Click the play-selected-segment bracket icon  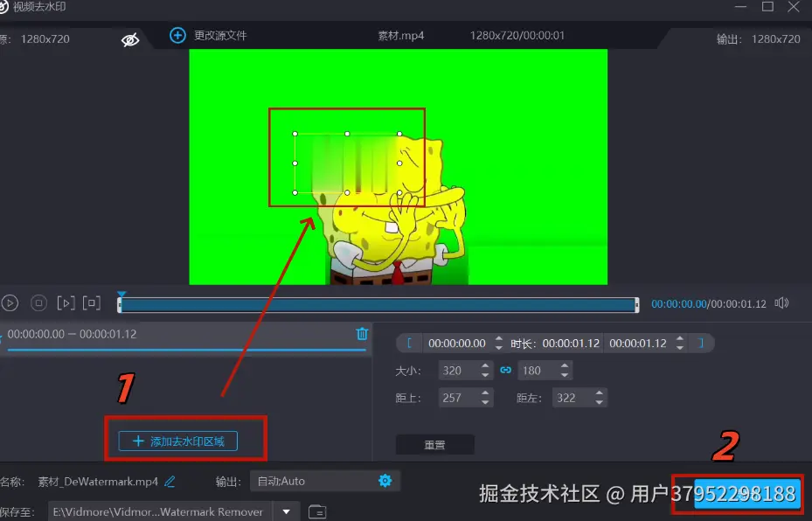[92, 303]
